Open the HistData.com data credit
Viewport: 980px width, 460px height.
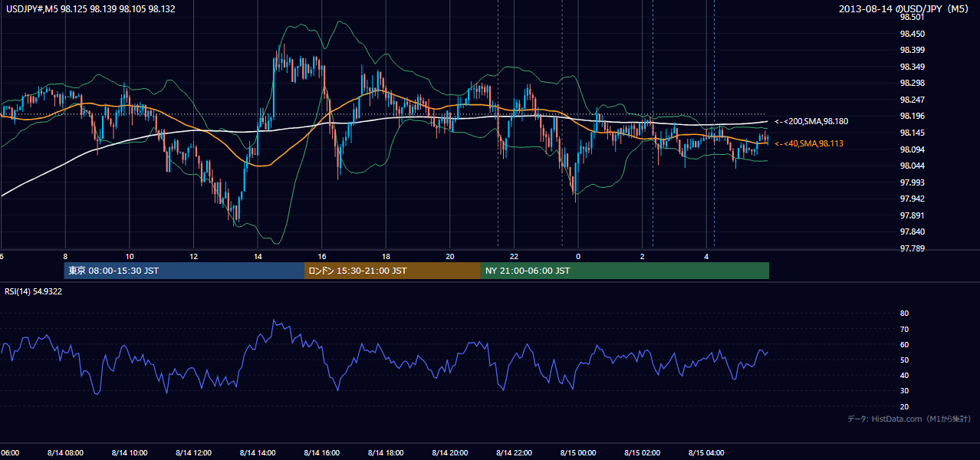909,419
